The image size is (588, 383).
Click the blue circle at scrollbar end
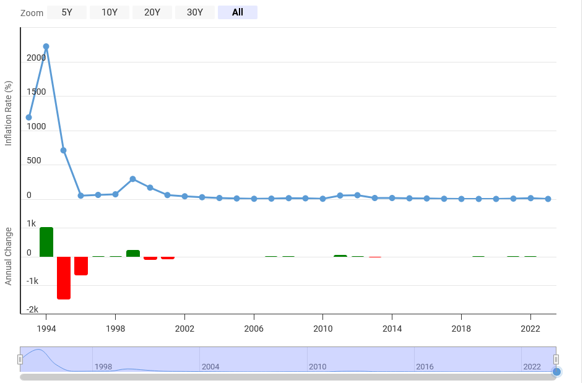click(556, 371)
